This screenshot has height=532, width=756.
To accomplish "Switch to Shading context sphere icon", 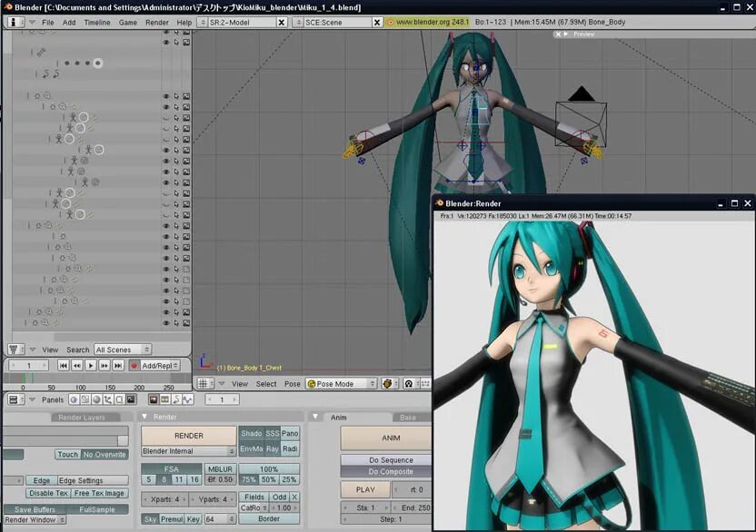I will pyautogui.click(x=96, y=399).
